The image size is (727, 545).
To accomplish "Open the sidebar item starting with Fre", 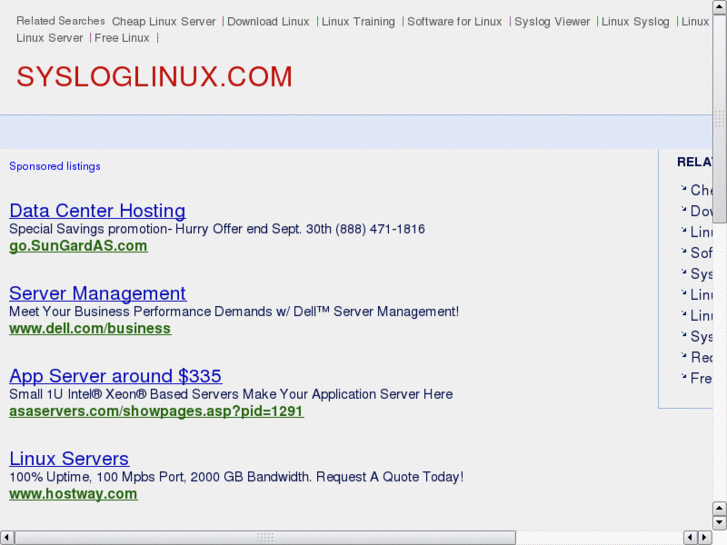I will coord(701,378).
